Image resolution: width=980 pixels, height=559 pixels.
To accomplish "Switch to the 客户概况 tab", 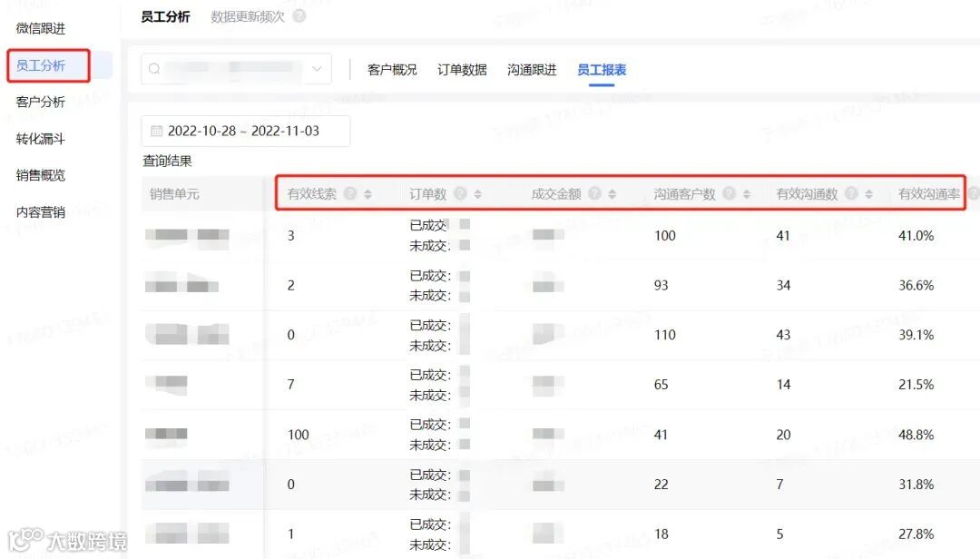I will tap(392, 69).
